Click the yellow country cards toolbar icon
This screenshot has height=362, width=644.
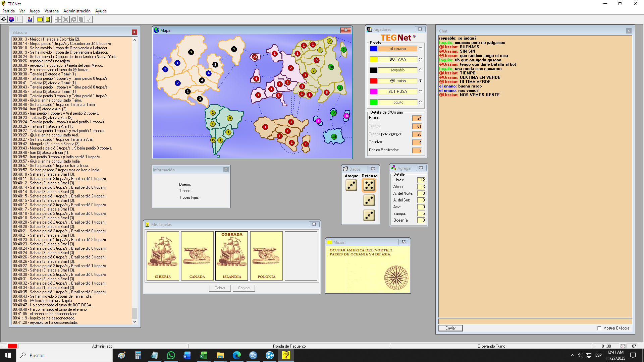[48, 19]
